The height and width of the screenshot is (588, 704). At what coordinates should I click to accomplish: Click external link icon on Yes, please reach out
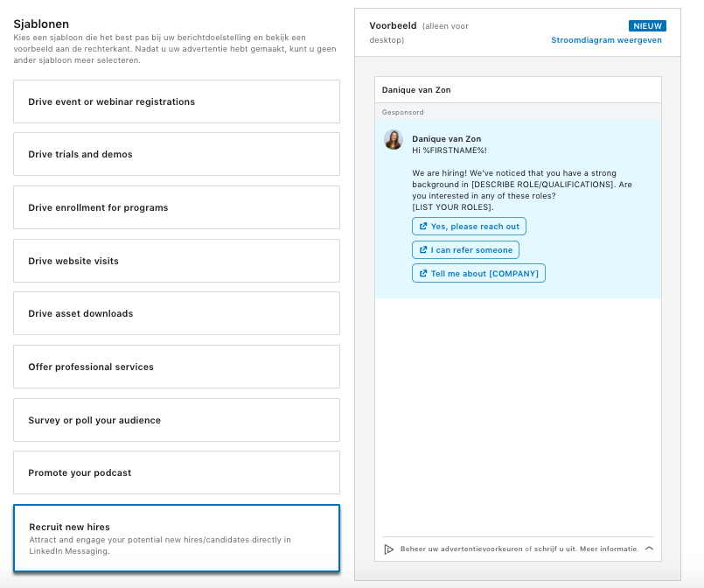pos(423,227)
